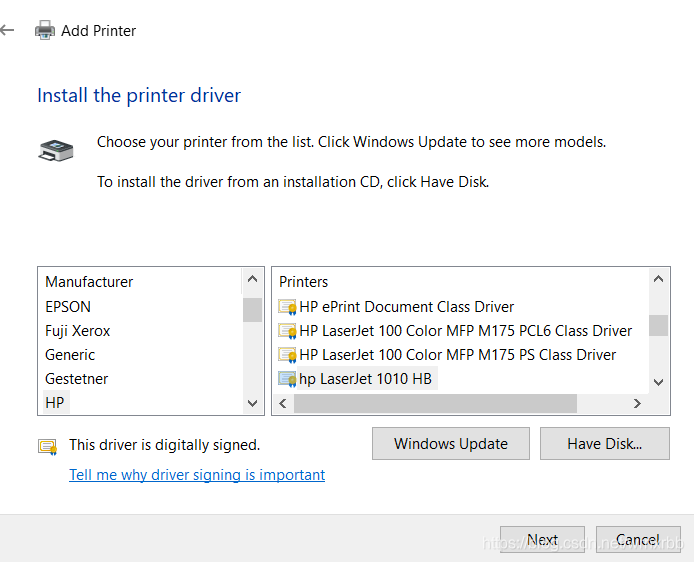Select Fuji Xerox manufacturer

[x=77, y=331]
